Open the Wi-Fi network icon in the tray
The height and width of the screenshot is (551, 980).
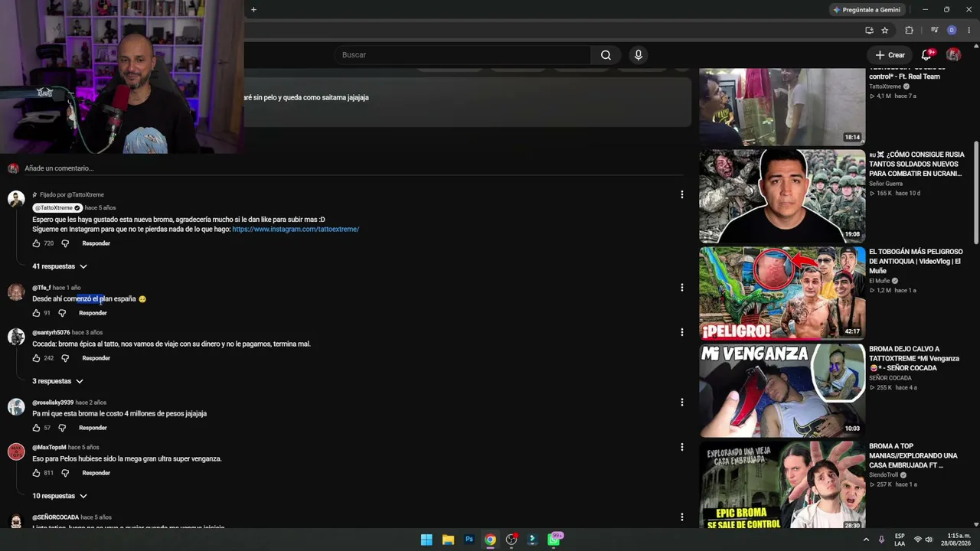pyautogui.click(x=918, y=540)
